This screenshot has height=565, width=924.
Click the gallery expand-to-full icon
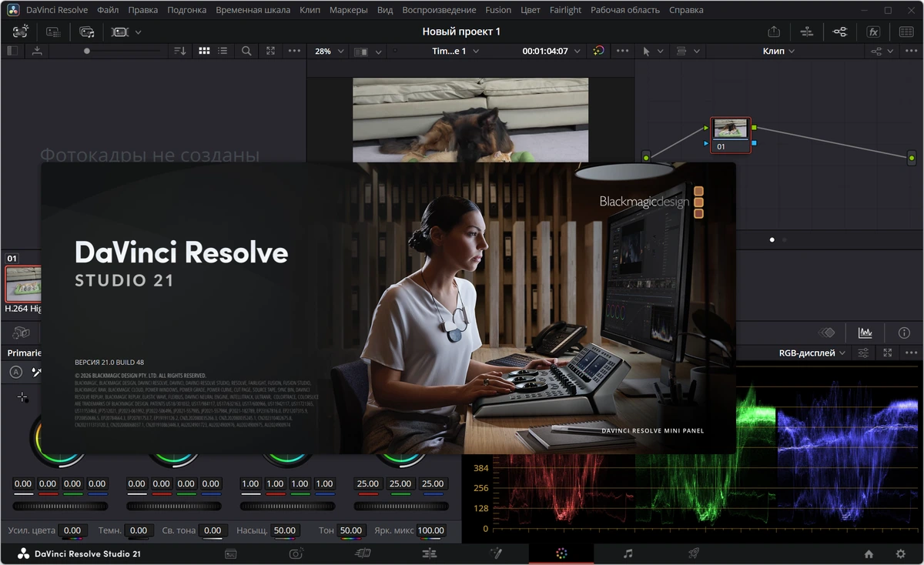(270, 51)
